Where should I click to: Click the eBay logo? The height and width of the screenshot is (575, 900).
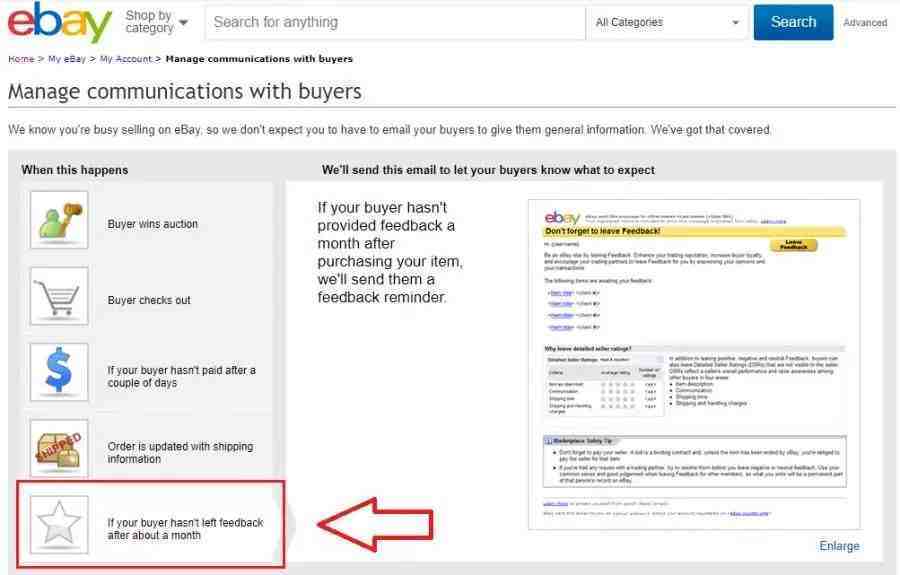(59, 23)
